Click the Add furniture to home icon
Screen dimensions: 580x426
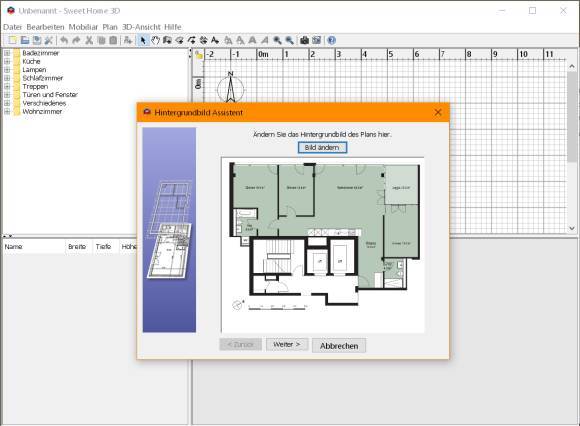(x=128, y=40)
